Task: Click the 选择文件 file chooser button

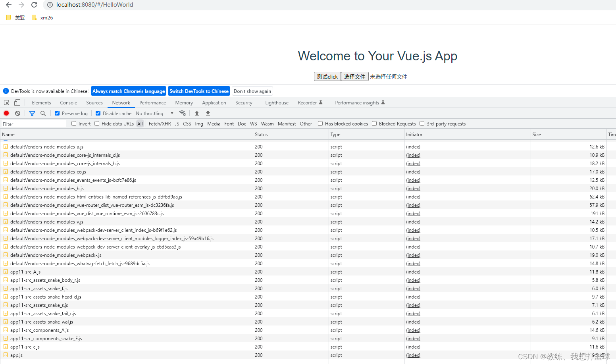Action: [x=355, y=77]
